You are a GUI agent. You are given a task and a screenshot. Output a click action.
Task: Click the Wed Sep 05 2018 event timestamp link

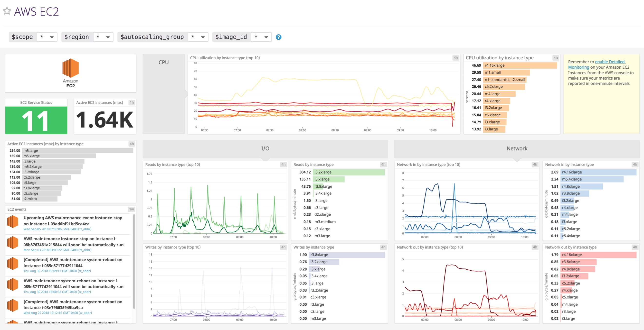coord(57,229)
